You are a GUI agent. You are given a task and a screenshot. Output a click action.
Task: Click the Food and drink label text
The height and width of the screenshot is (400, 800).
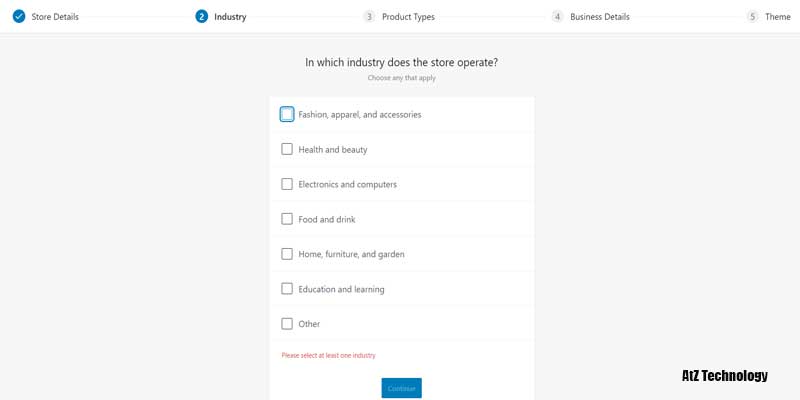pos(327,220)
